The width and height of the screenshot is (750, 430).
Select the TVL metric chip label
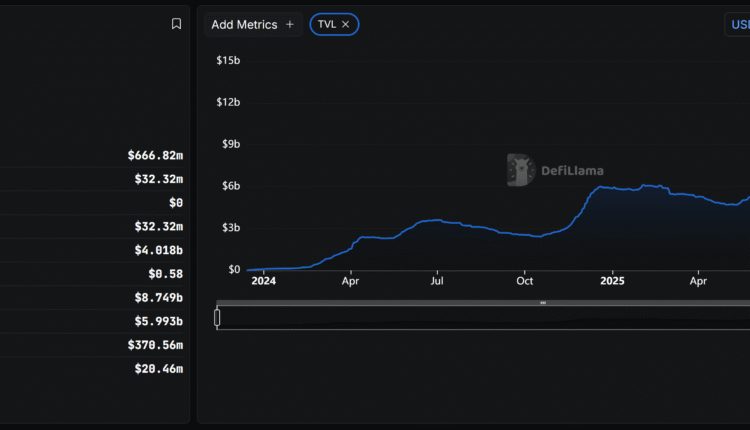327,24
